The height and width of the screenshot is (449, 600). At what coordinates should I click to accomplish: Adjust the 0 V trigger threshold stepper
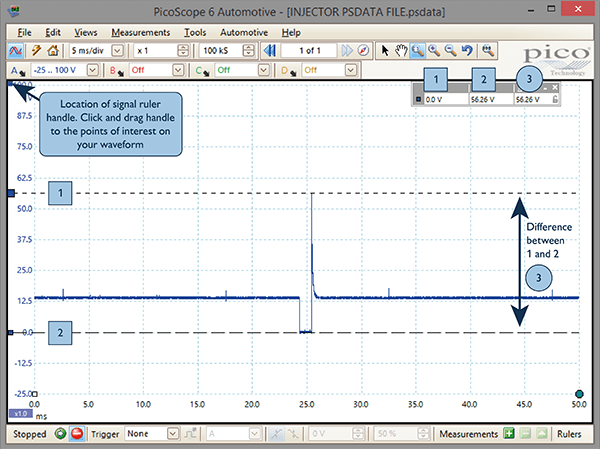pos(358,434)
